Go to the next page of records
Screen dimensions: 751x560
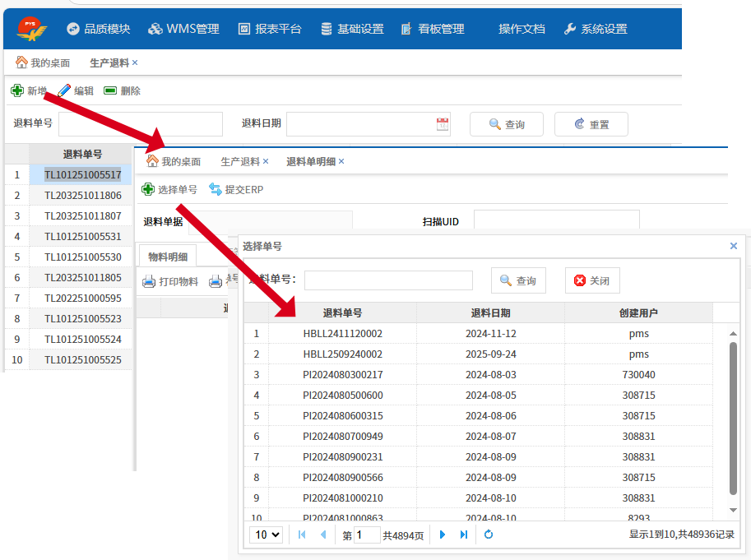(443, 535)
